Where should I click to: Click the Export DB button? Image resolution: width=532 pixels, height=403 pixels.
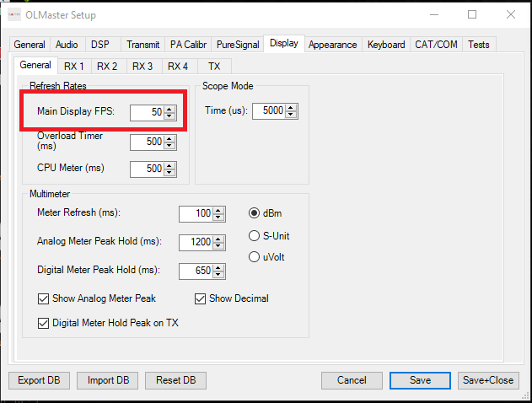tap(39, 380)
